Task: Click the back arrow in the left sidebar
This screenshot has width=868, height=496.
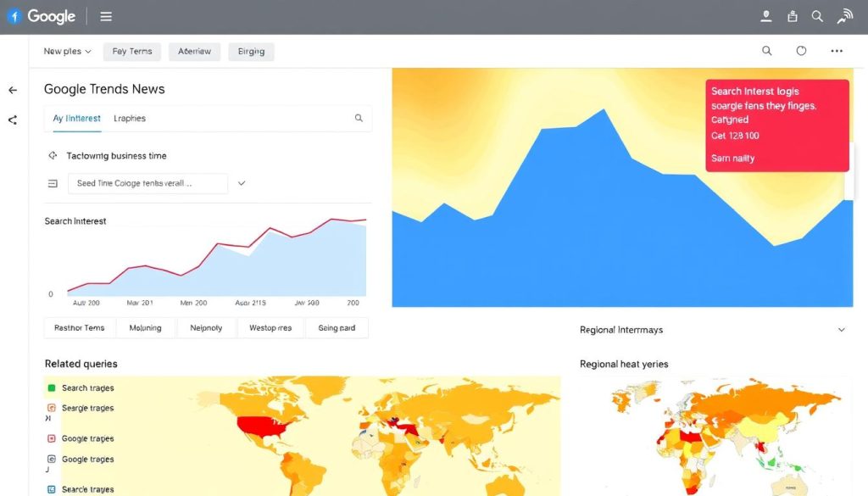Action: (12, 89)
